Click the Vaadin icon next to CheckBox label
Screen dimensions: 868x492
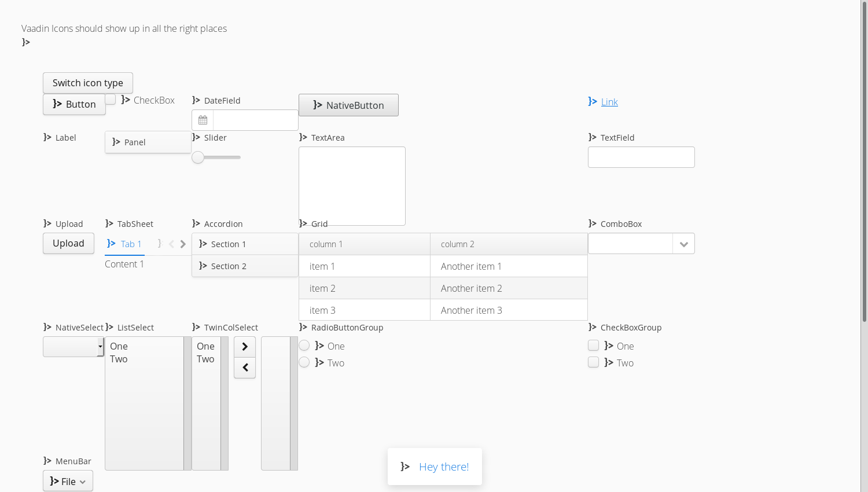point(126,100)
